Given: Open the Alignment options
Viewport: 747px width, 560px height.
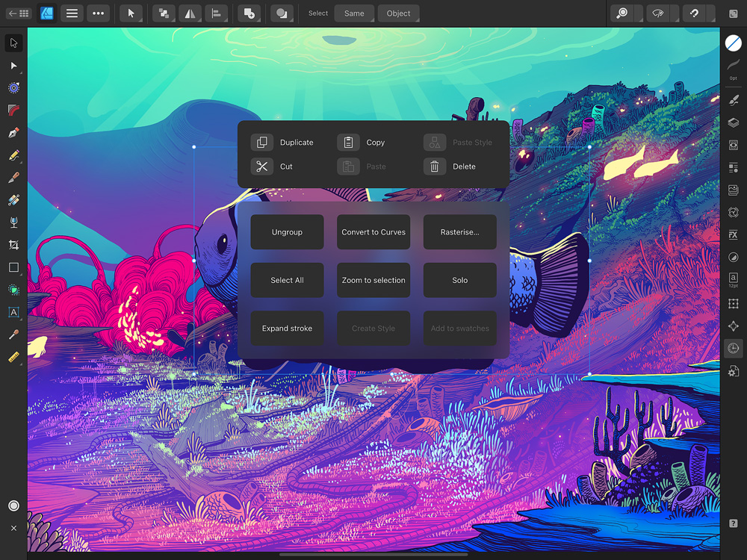Looking at the screenshot, I should (x=217, y=13).
